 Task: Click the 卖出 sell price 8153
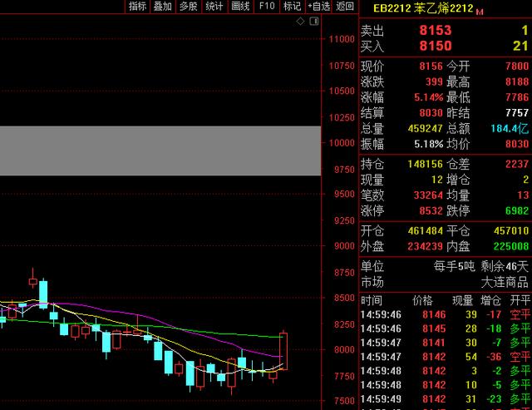point(436,30)
